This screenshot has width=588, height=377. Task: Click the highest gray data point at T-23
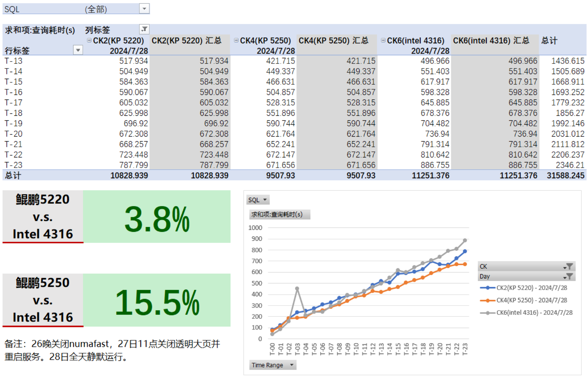[x=465, y=240]
